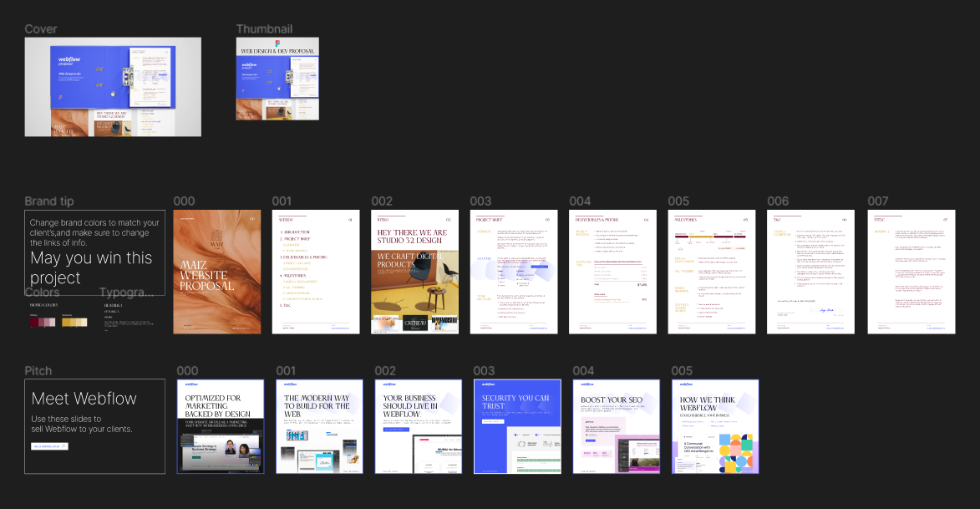Screen dimensions: 980x509
Task: Select label 003 above the Project Brief page
Action: tap(480, 201)
